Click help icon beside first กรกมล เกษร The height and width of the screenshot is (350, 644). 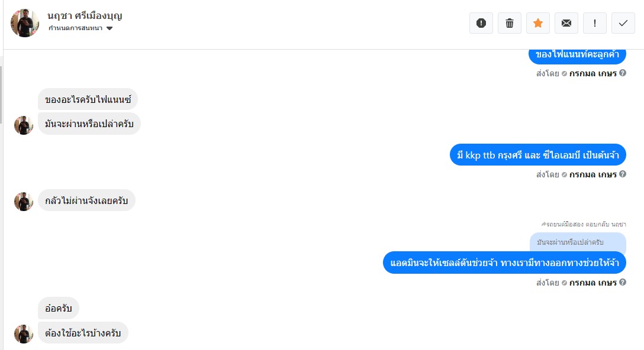click(x=623, y=73)
